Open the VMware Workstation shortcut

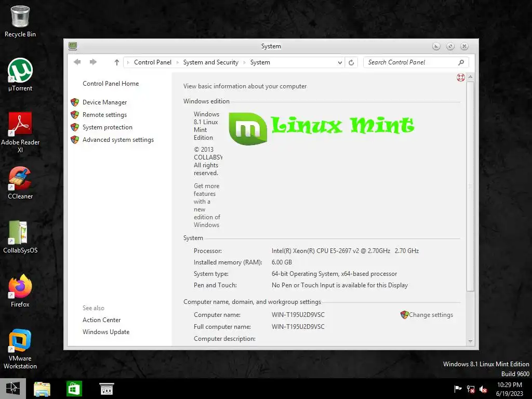click(x=20, y=349)
